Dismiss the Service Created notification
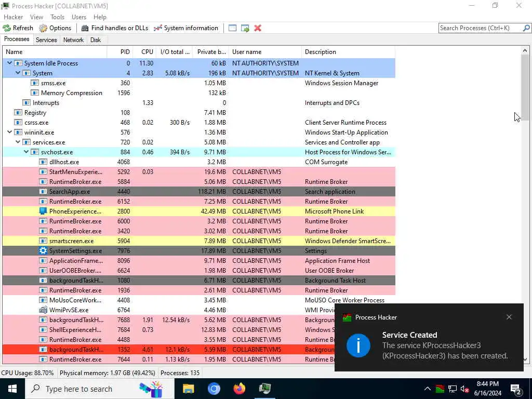This screenshot has height=399, width=532. pyautogui.click(x=509, y=317)
